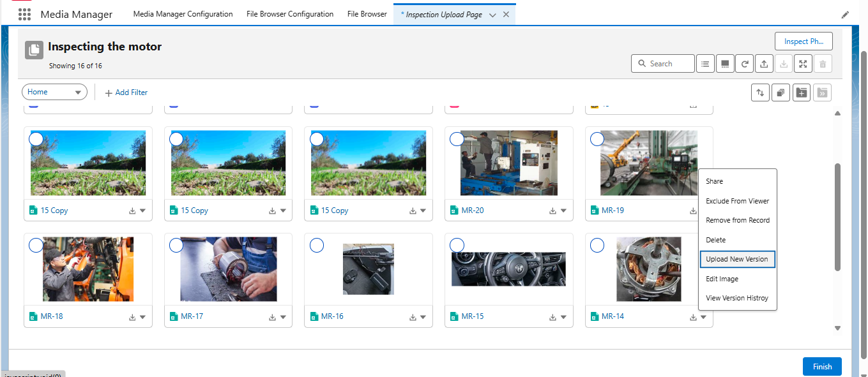Open the MR-16 actions dropdown arrow
The height and width of the screenshot is (377, 868).
pos(423,316)
